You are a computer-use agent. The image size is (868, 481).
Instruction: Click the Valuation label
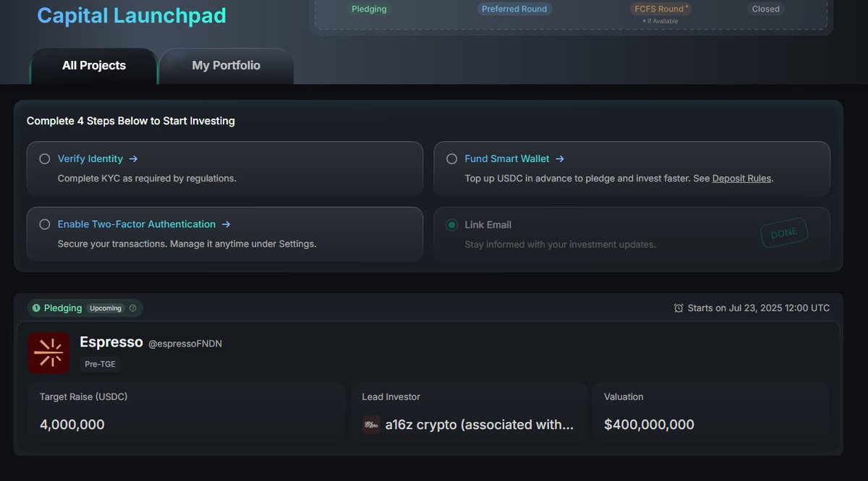coord(624,396)
